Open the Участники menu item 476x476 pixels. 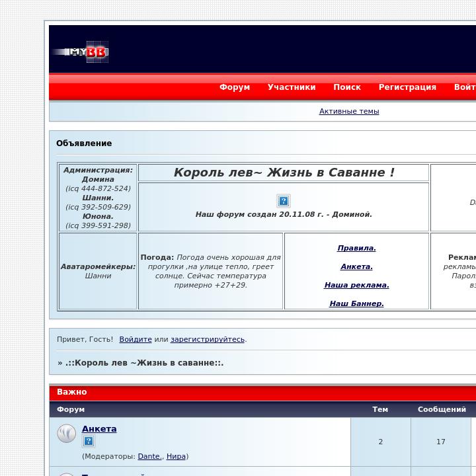pyautogui.click(x=292, y=87)
